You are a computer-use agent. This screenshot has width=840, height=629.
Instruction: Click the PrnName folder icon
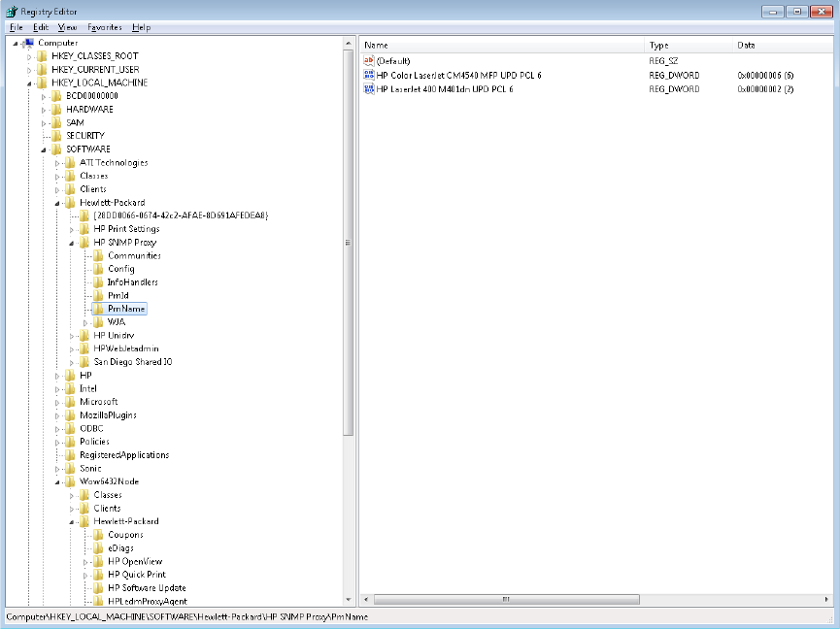98,309
